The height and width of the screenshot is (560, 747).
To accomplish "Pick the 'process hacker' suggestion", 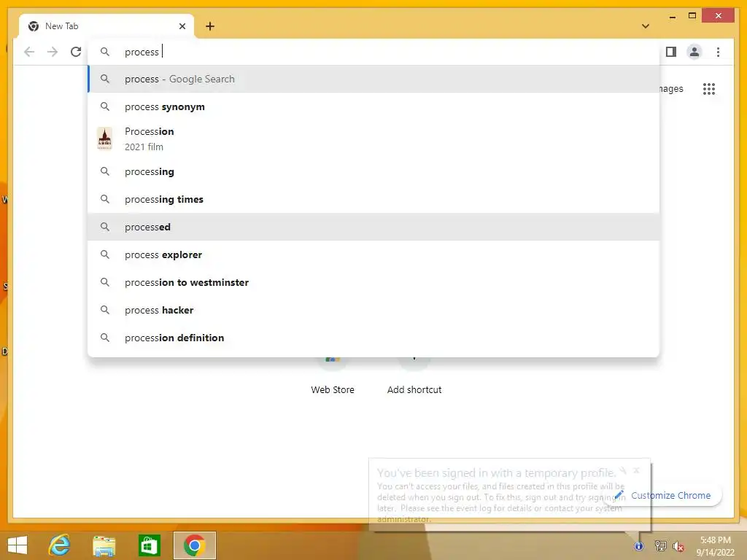I will (x=373, y=310).
